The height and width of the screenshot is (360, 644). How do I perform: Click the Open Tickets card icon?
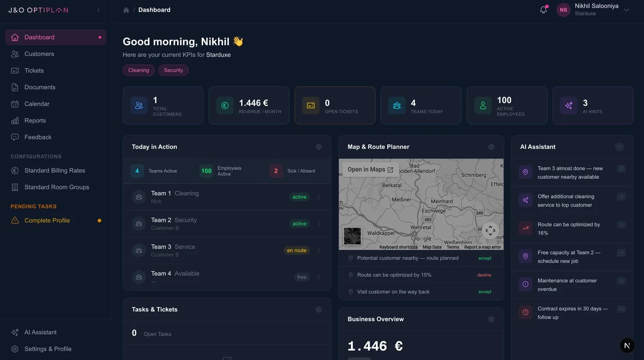point(311,106)
